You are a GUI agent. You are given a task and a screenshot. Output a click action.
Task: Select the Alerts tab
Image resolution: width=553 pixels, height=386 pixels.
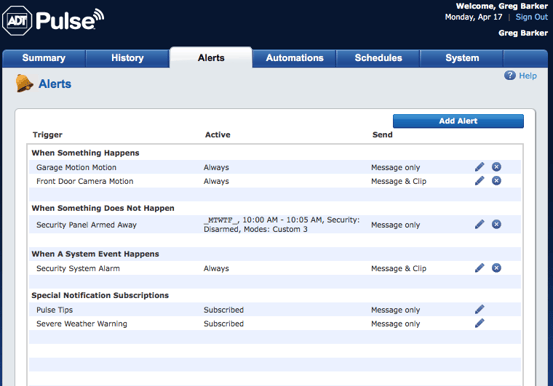coord(211,58)
